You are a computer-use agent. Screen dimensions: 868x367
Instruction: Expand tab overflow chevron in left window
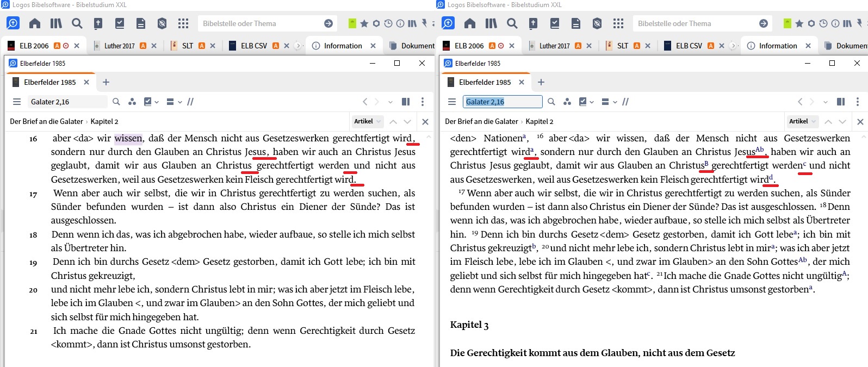[297, 46]
